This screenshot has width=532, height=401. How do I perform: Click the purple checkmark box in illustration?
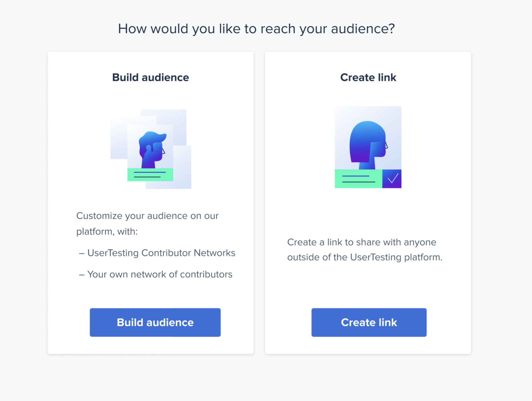tap(392, 179)
